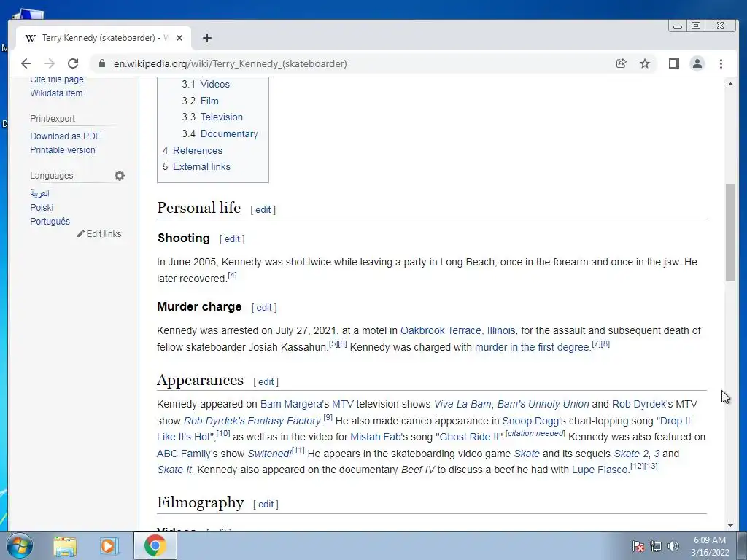Switch to the Polski language version
Screen dimensions: 747x560
coord(42,208)
